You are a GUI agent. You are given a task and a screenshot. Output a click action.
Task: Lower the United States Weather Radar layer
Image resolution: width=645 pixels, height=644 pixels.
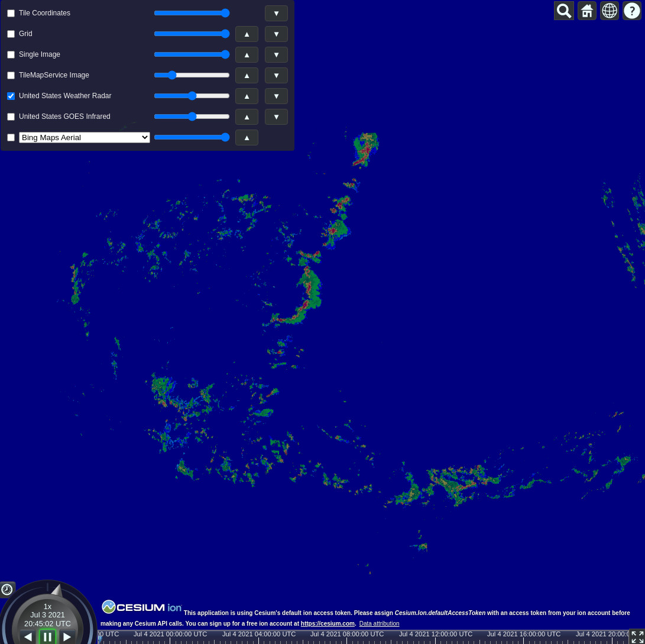pos(276,96)
